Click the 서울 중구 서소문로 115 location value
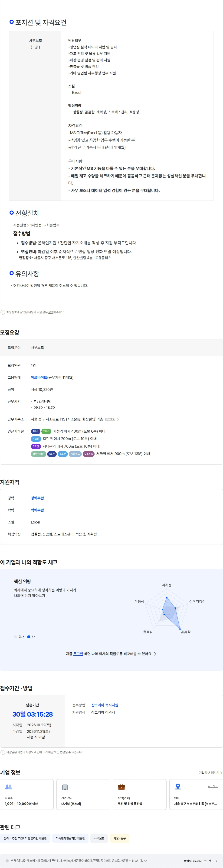 pos(196,804)
